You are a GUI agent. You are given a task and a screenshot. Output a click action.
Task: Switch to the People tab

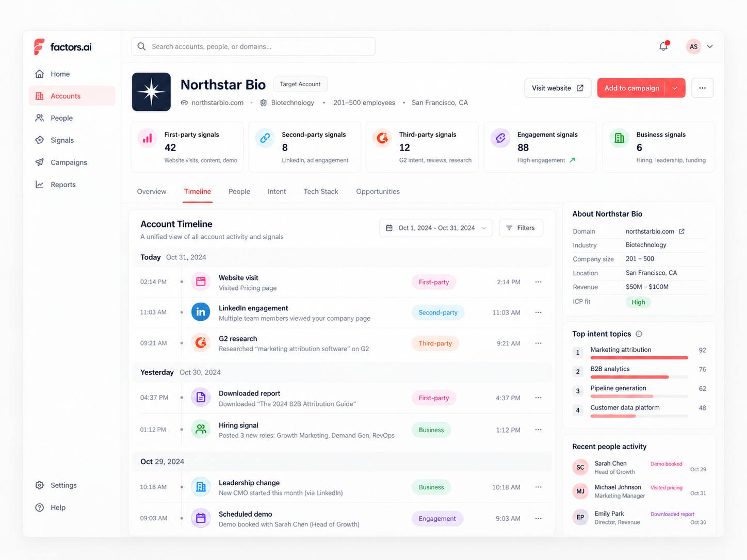point(239,192)
